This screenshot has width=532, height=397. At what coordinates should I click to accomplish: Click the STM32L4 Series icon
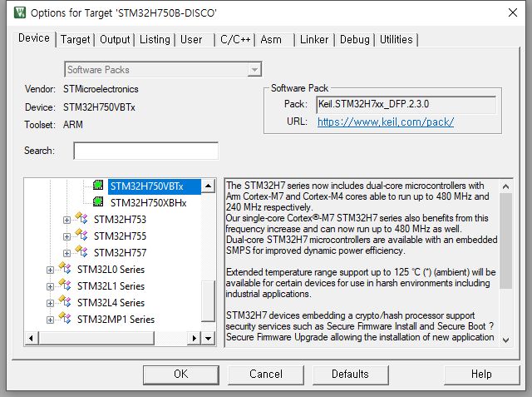click(x=65, y=301)
